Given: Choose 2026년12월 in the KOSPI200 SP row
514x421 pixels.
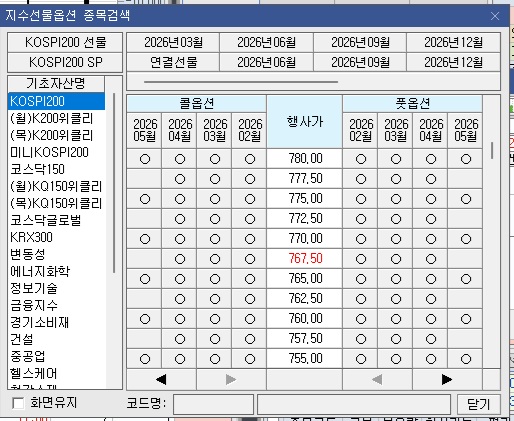Looking at the screenshot, I should tap(453, 62).
